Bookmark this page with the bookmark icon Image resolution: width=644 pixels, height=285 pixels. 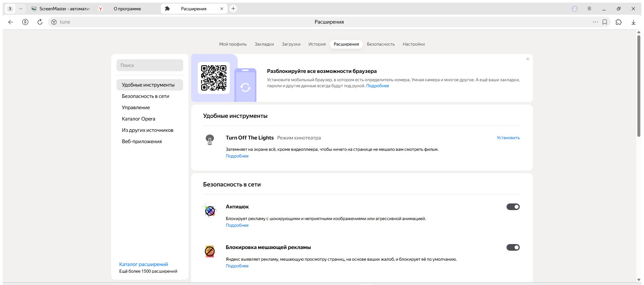605,22
